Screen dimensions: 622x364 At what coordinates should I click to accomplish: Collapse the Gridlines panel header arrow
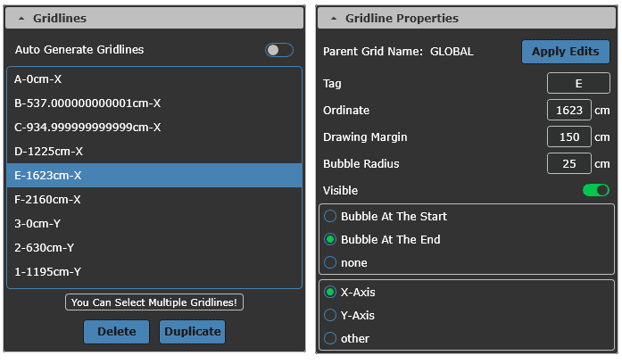click(x=21, y=18)
